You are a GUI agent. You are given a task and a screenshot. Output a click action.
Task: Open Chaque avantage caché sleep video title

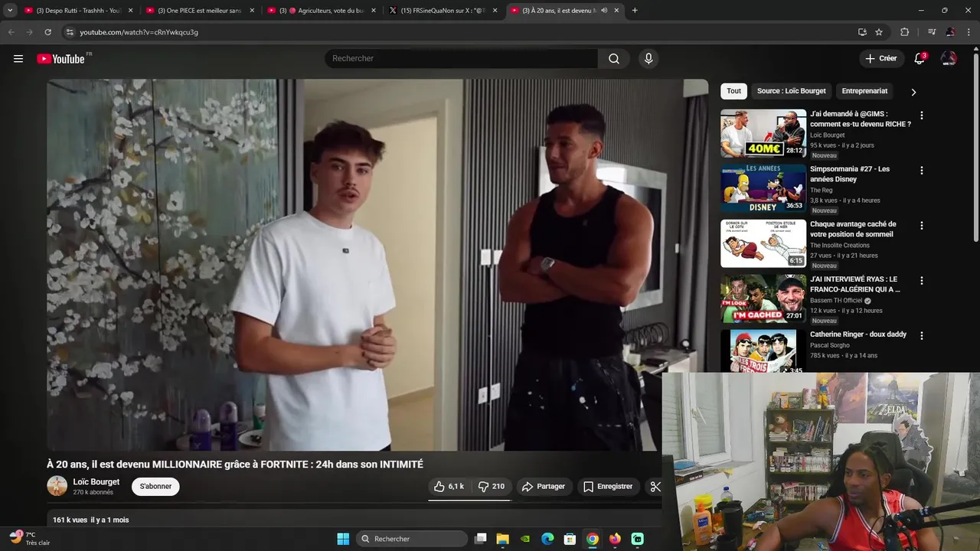coord(853,229)
